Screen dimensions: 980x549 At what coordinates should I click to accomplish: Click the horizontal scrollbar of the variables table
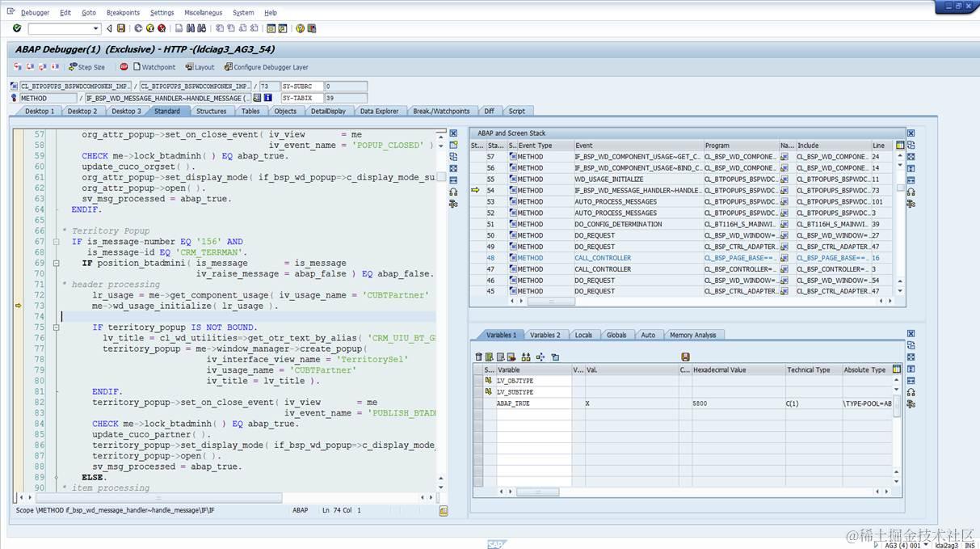(x=537, y=492)
